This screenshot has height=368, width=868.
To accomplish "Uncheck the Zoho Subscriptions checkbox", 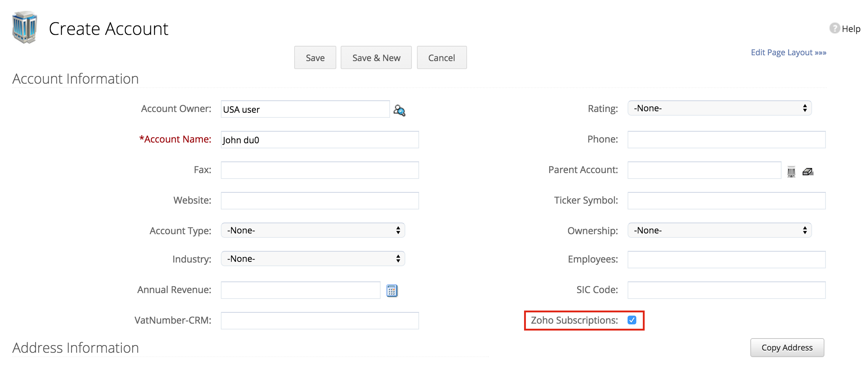I will click(632, 320).
